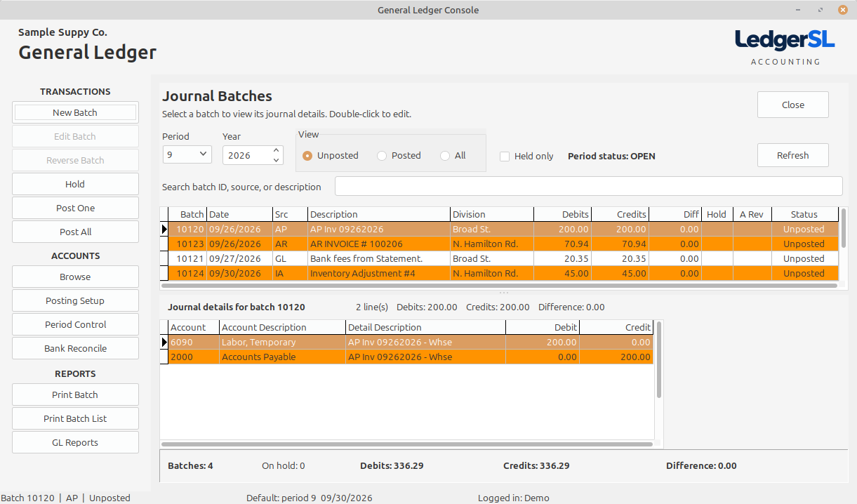Decrease the Year with down arrow
This screenshot has width=857, height=504.
pyautogui.click(x=277, y=160)
